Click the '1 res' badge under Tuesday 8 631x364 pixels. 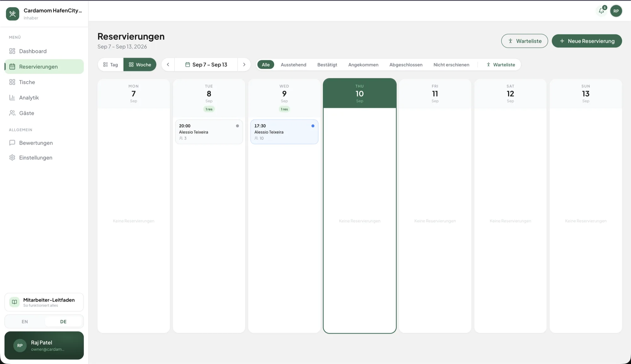[x=209, y=109]
